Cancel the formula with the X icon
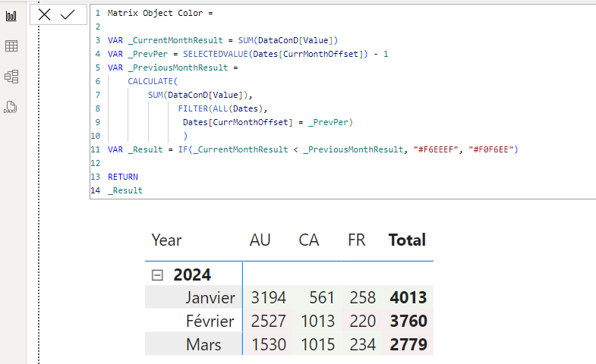The width and height of the screenshot is (596, 364). pyautogui.click(x=45, y=15)
